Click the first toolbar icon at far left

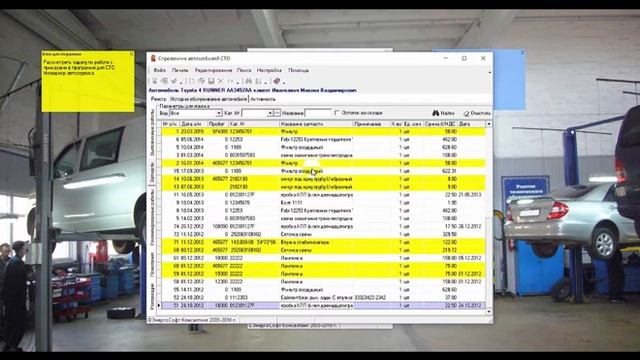(155, 81)
